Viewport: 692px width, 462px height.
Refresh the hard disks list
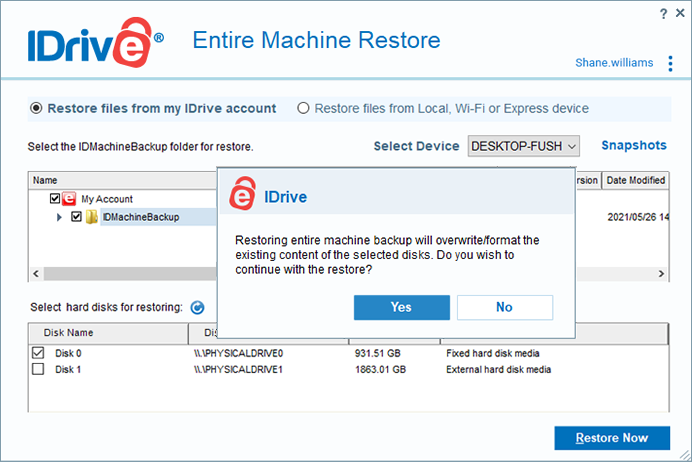[197, 307]
